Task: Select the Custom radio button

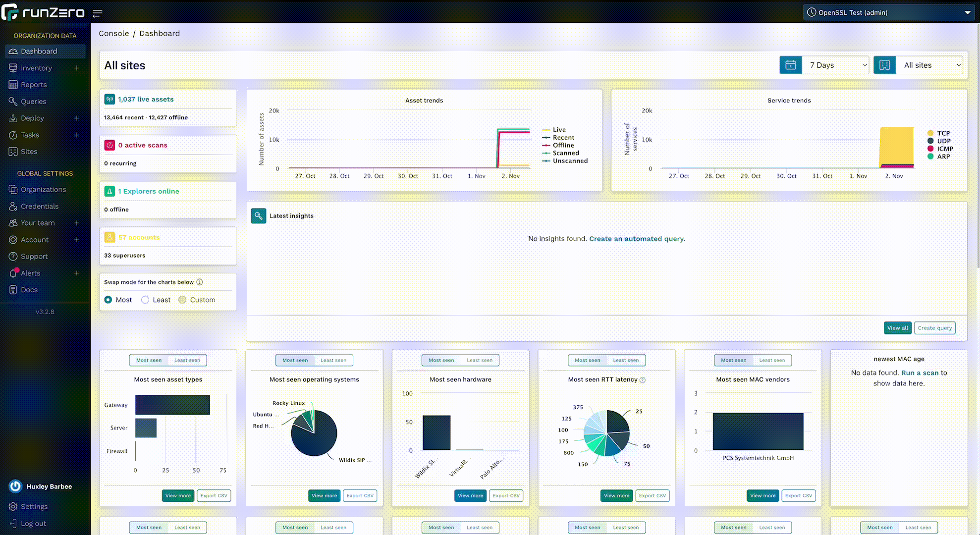Action: (x=182, y=300)
